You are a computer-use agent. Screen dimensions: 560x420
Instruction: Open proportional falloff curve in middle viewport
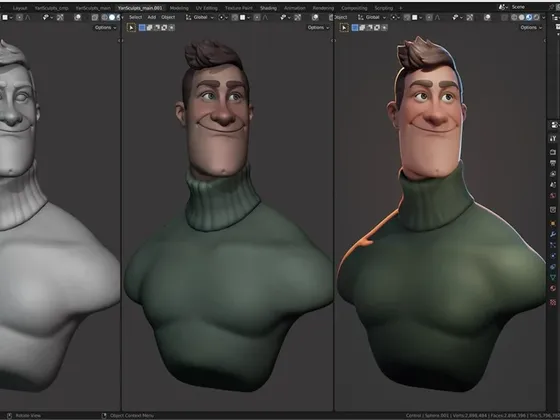pyautogui.click(x=265, y=17)
